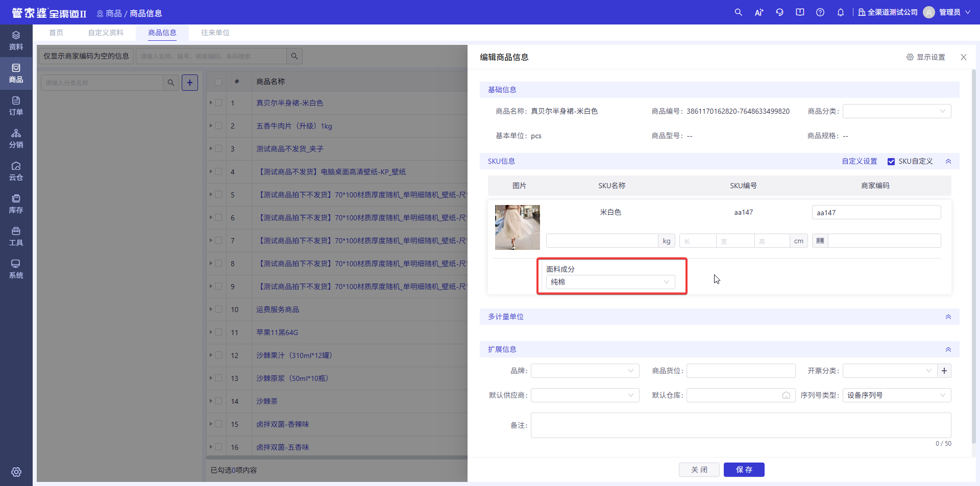The height and width of the screenshot is (486, 980).
Task: Check the row 1 真贝尔半身裙 checkbox
Action: [218, 103]
